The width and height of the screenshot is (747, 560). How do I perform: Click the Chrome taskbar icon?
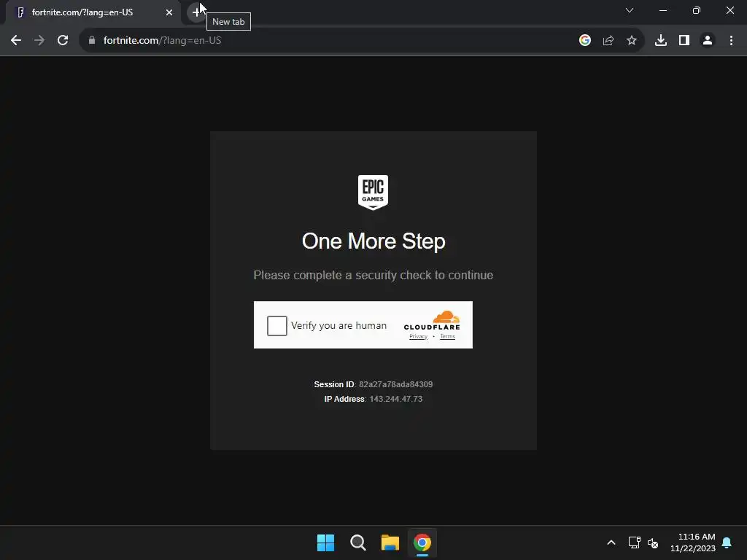pyautogui.click(x=422, y=542)
